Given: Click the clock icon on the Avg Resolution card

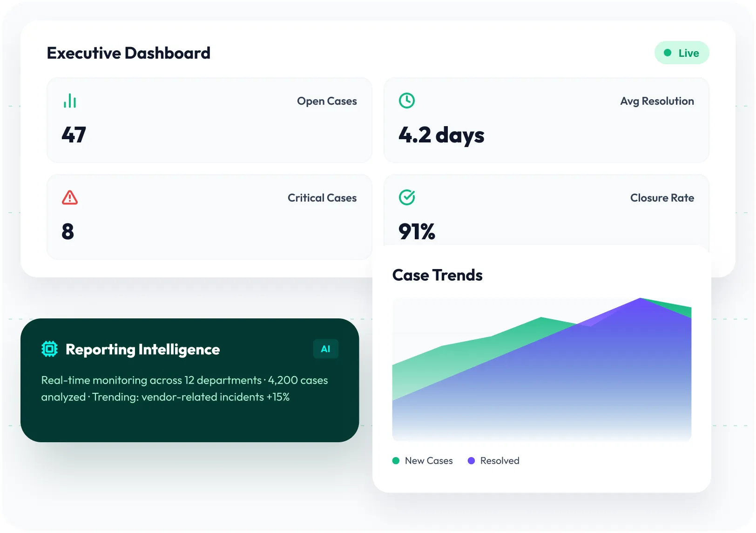Looking at the screenshot, I should click(407, 101).
